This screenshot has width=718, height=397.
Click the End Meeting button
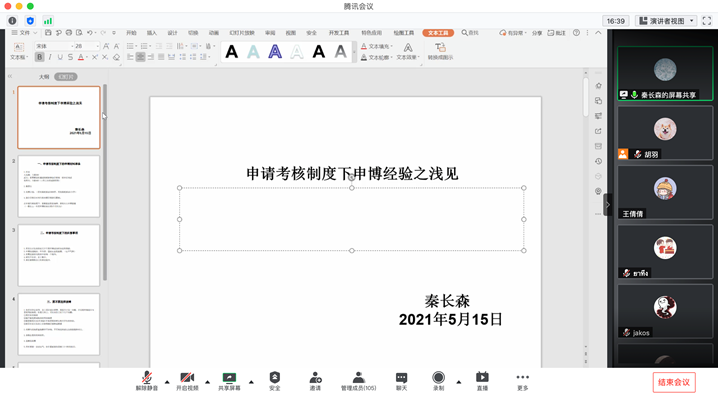pos(674,382)
